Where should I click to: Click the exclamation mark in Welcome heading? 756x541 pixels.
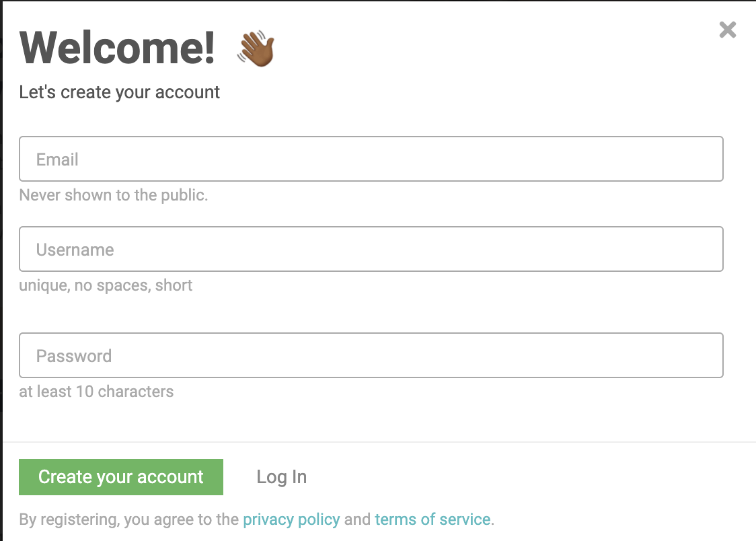(x=209, y=47)
